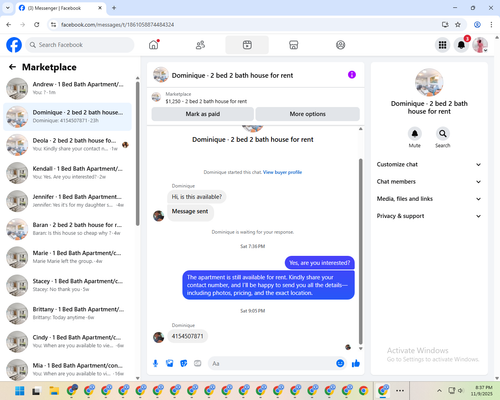Image resolution: width=500 pixels, height=400 pixels.
Task: Open the tab search dropdown arrow
Action: tap(8, 8)
